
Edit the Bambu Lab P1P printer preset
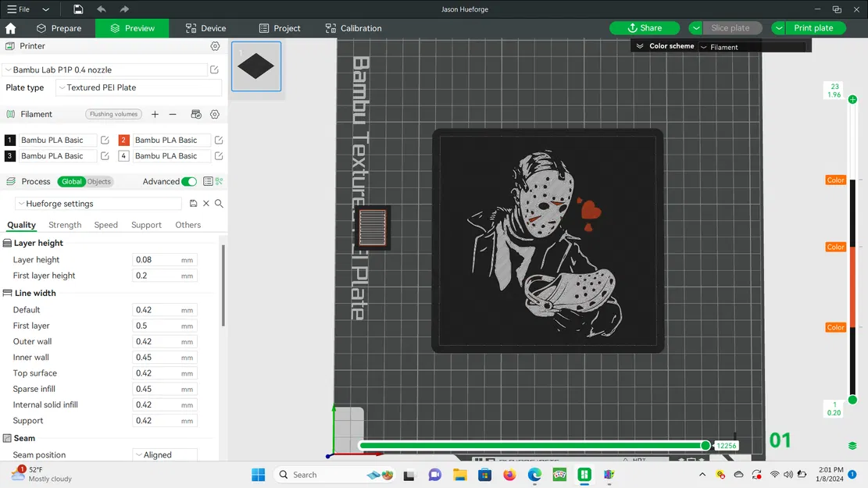point(214,69)
